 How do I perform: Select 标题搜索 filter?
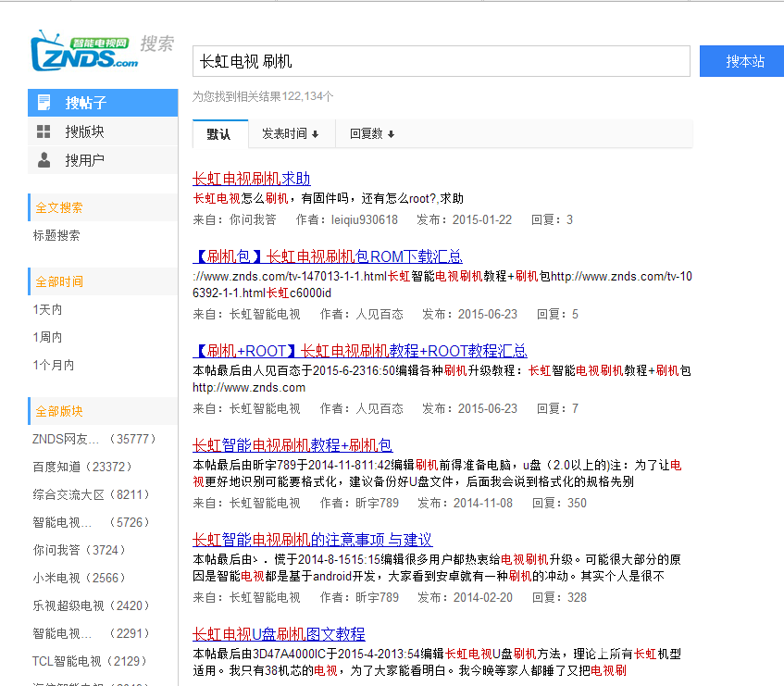pyautogui.click(x=56, y=235)
